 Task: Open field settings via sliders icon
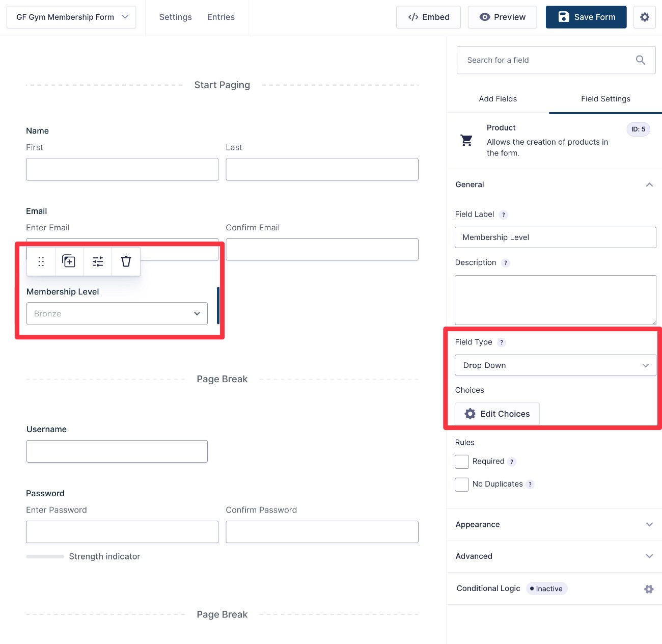(x=98, y=261)
